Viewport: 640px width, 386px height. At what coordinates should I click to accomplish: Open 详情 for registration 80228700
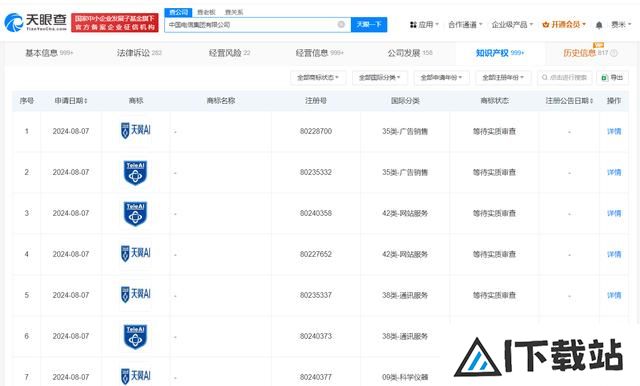614,131
